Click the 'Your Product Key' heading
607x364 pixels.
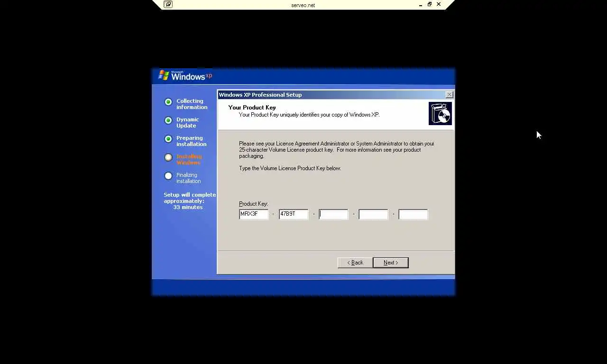[252, 108]
